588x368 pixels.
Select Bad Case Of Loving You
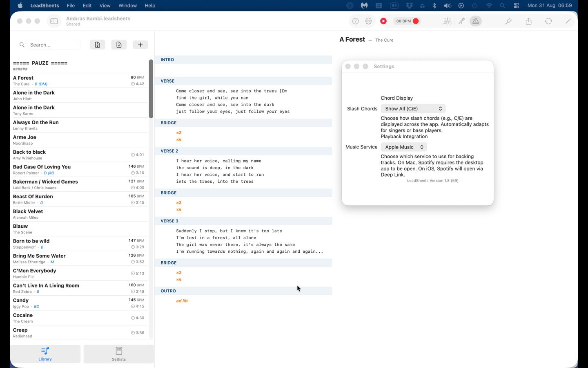[79, 170]
